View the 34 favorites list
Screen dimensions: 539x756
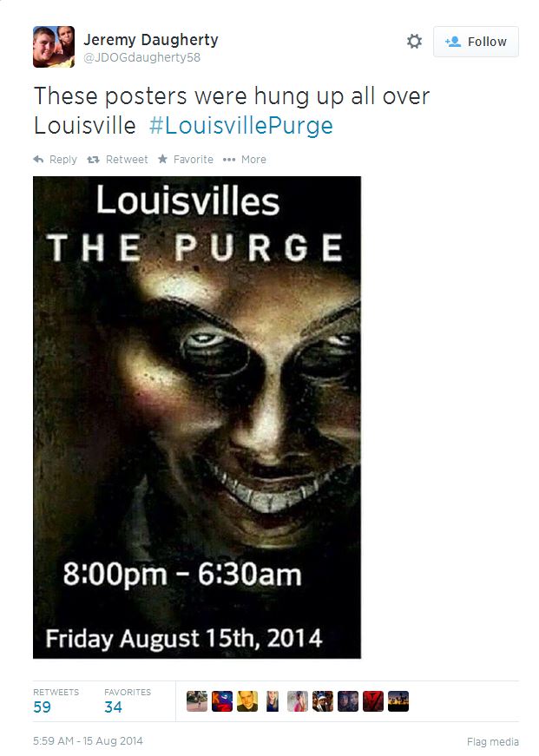(128, 701)
